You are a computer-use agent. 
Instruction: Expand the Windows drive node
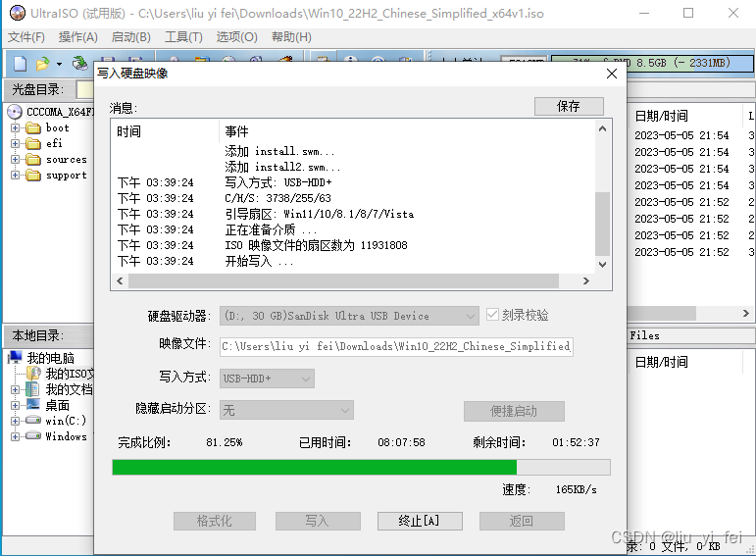click(x=15, y=437)
